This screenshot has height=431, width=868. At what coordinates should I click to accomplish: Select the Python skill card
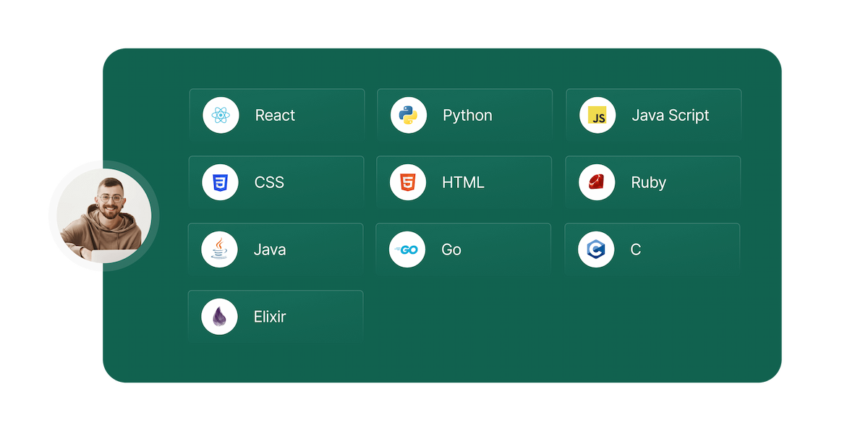point(477,114)
